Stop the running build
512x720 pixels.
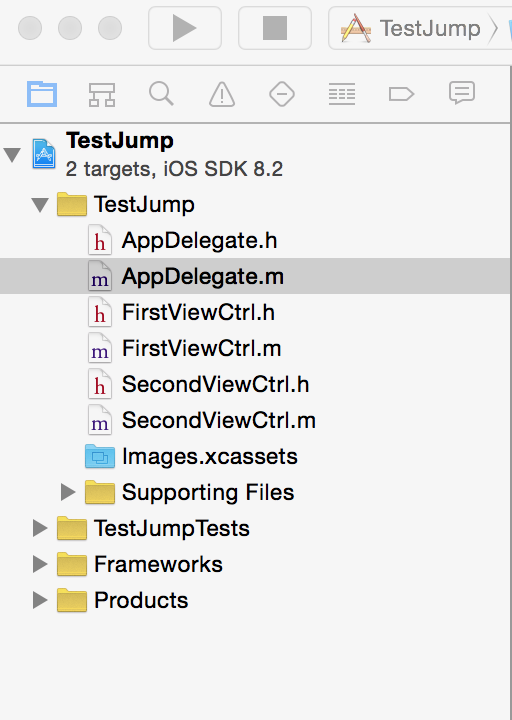[x=275, y=28]
